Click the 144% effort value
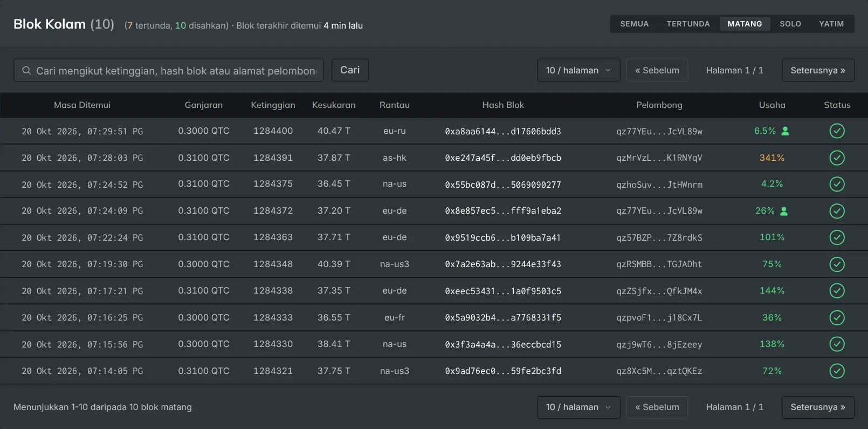The width and height of the screenshot is (868, 429). (772, 290)
